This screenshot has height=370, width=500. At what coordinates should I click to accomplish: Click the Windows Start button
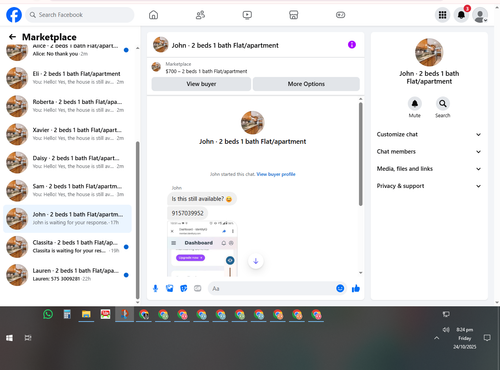(9, 338)
